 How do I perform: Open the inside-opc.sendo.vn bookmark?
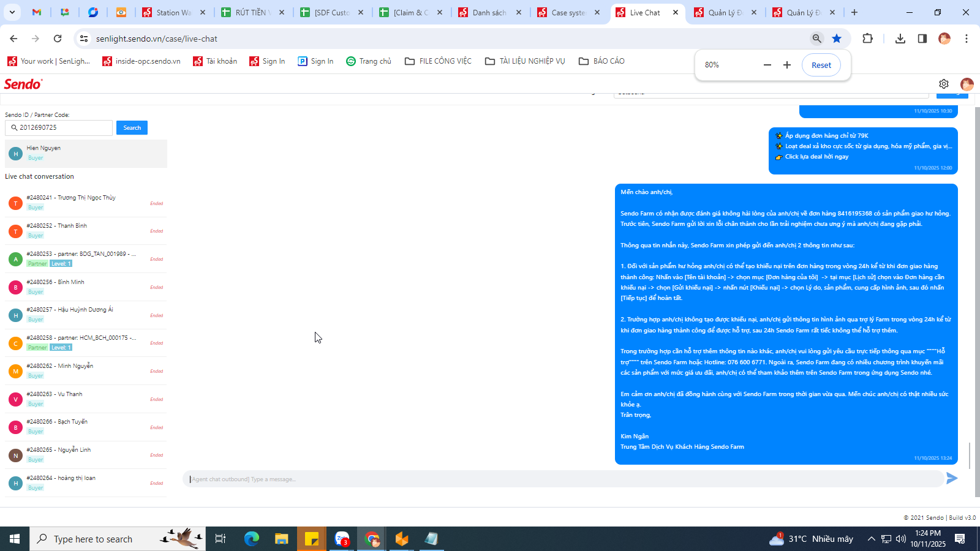pos(141,61)
